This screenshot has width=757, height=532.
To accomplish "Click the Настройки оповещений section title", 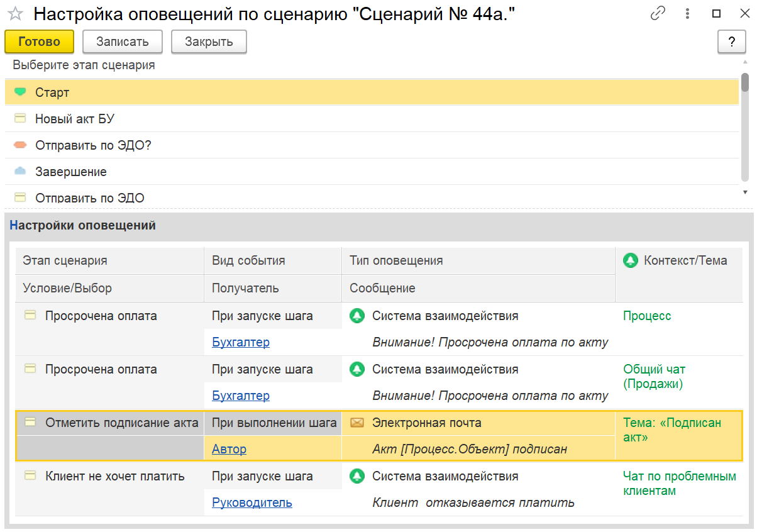I will pos(83,225).
